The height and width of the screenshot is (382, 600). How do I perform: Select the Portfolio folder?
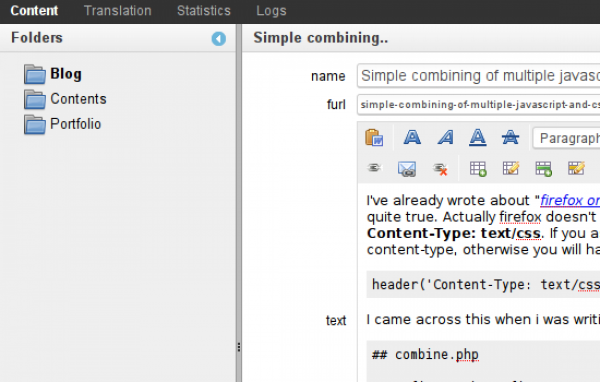(62, 124)
